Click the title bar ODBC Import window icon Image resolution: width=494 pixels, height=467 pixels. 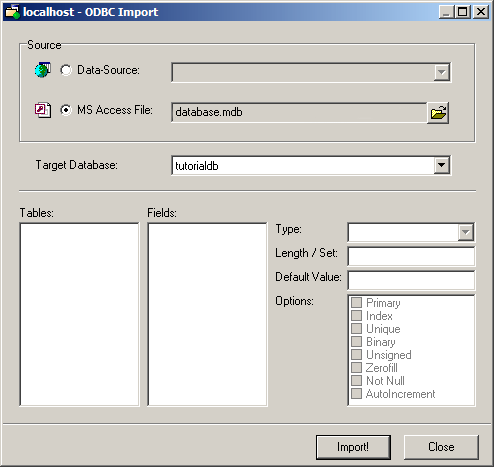tap(13, 12)
